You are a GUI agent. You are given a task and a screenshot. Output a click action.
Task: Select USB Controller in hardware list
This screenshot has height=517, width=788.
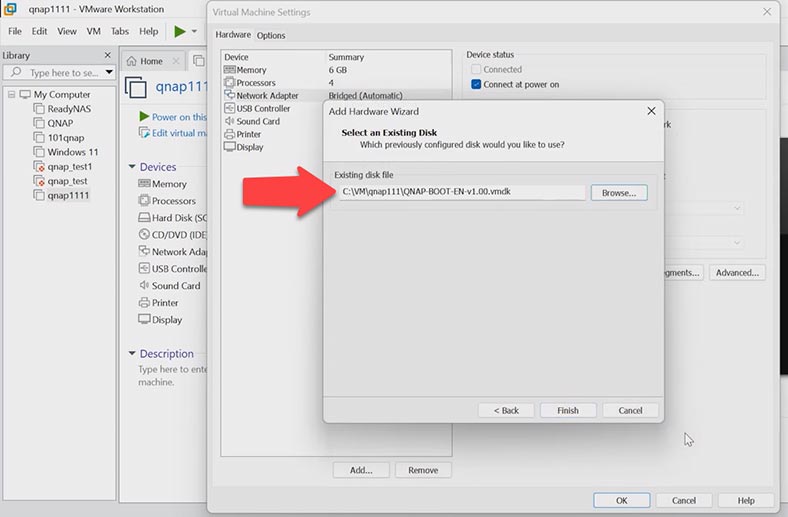pyautogui.click(x=273, y=109)
